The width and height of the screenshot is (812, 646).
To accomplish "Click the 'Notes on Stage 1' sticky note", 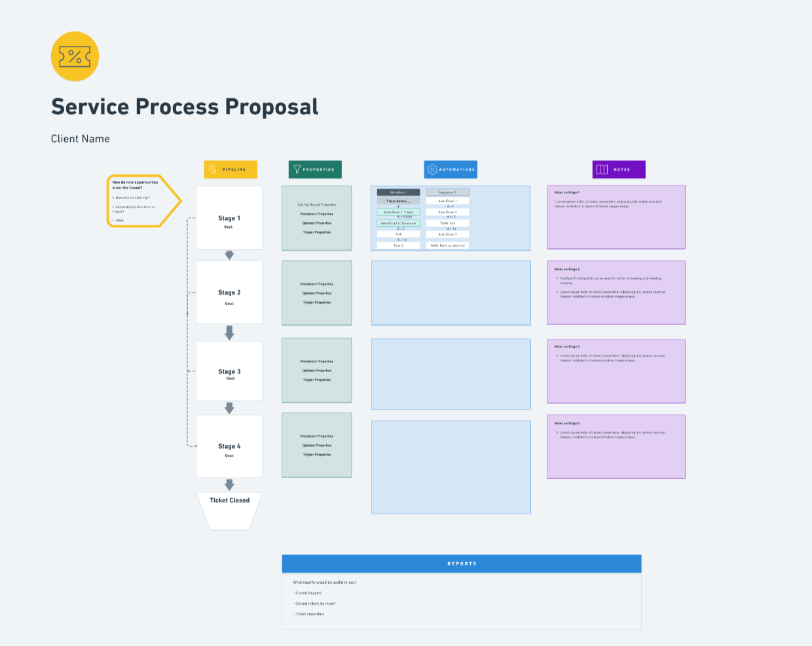I will [x=616, y=217].
